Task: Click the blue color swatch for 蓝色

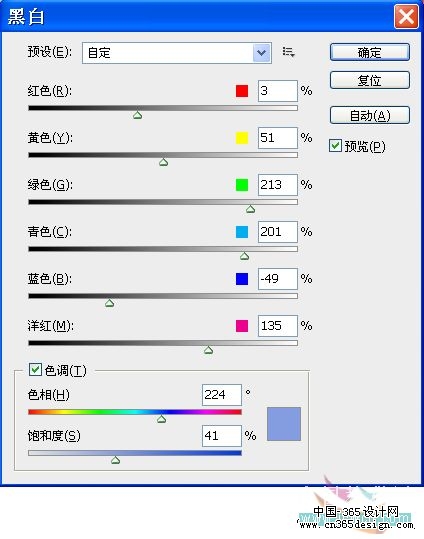Action: [x=242, y=279]
